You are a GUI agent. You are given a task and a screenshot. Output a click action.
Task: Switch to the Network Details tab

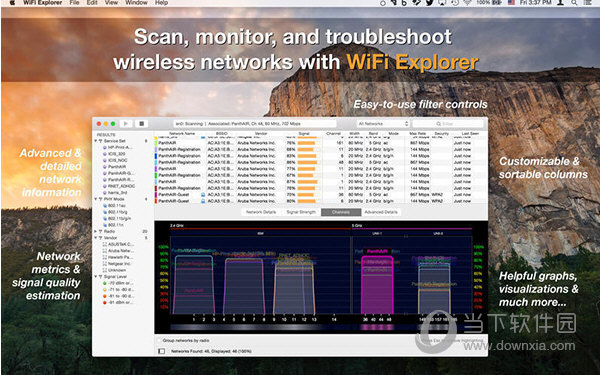pyautogui.click(x=261, y=212)
